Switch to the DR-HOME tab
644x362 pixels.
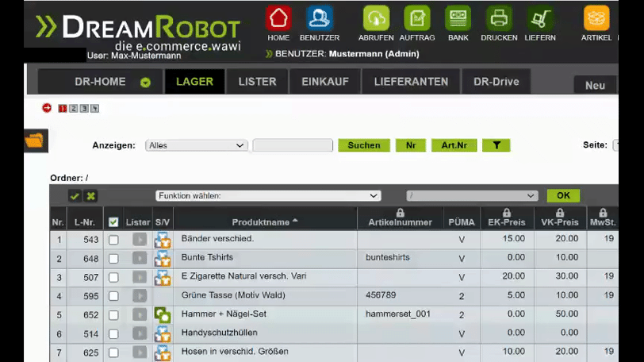click(100, 82)
